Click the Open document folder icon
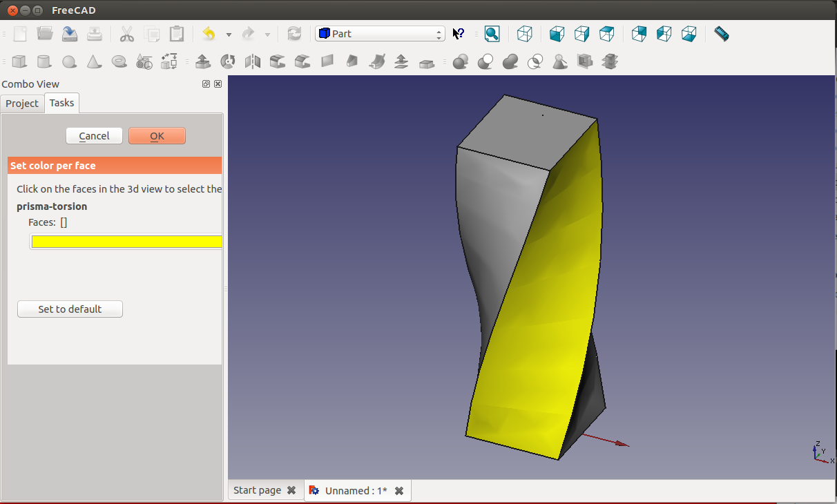Viewport: 837px width, 504px height. (45, 34)
